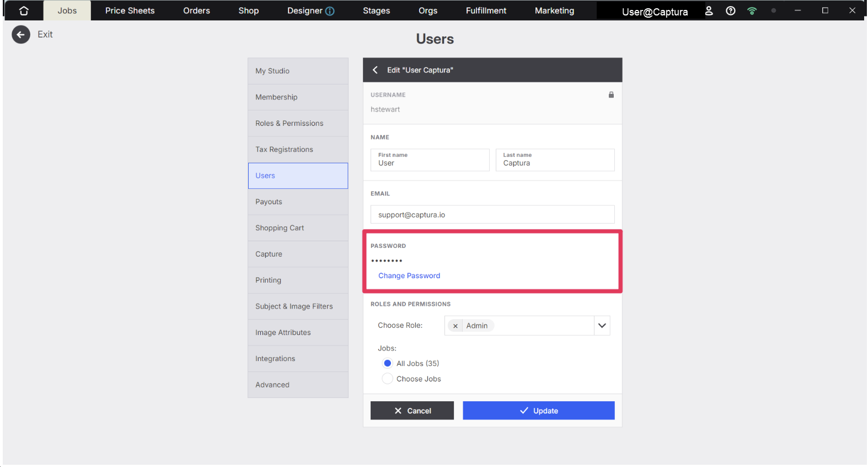The image size is (868, 467).
Task: Open the user account profile icon
Action: point(709,10)
